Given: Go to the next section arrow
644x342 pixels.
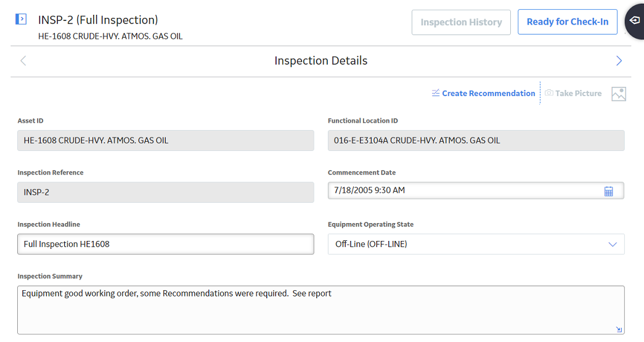Looking at the screenshot, I should [619, 61].
